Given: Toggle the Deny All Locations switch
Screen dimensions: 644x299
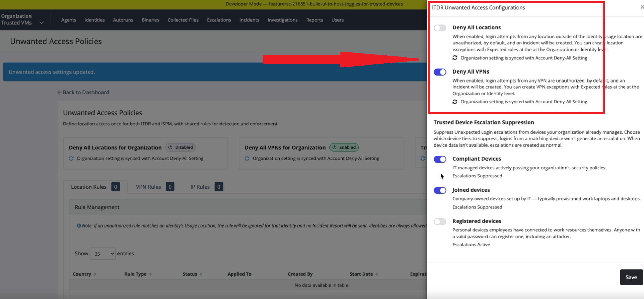Looking at the screenshot, I should tap(440, 28).
